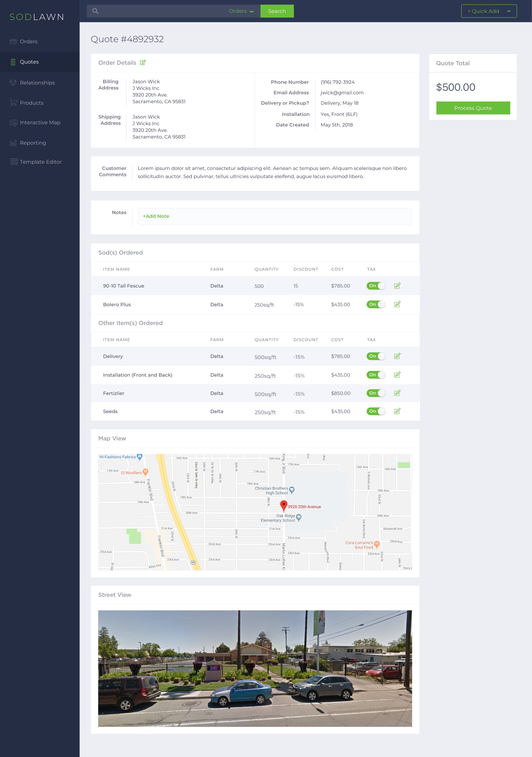Click the Products cart icon
This screenshot has width=532, height=757.
pyautogui.click(x=13, y=103)
